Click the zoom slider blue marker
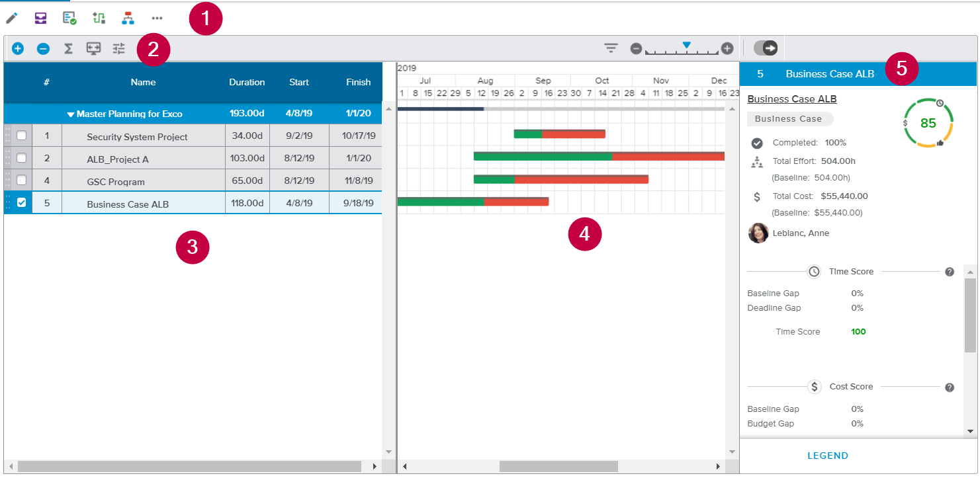The image size is (980, 478). point(687,45)
